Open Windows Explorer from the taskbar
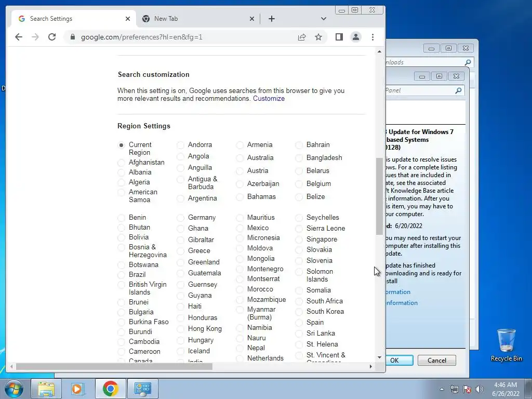532x399 pixels. (46, 389)
